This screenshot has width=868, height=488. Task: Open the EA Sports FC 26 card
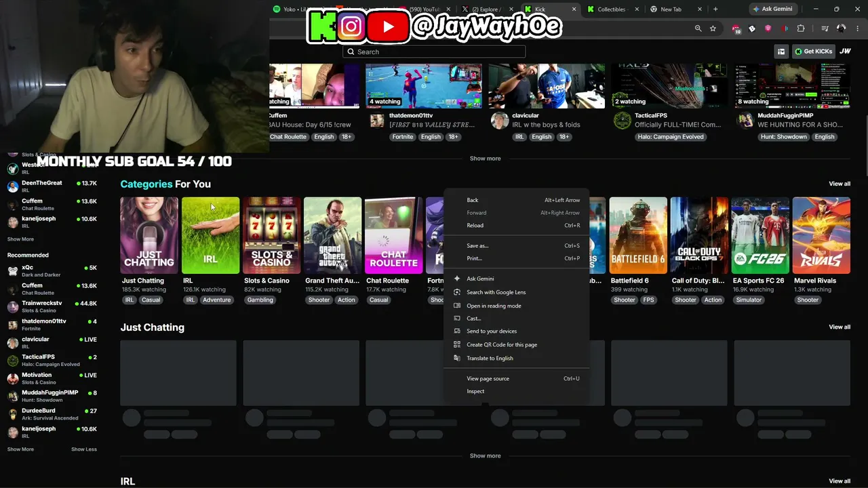pyautogui.click(x=760, y=235)
